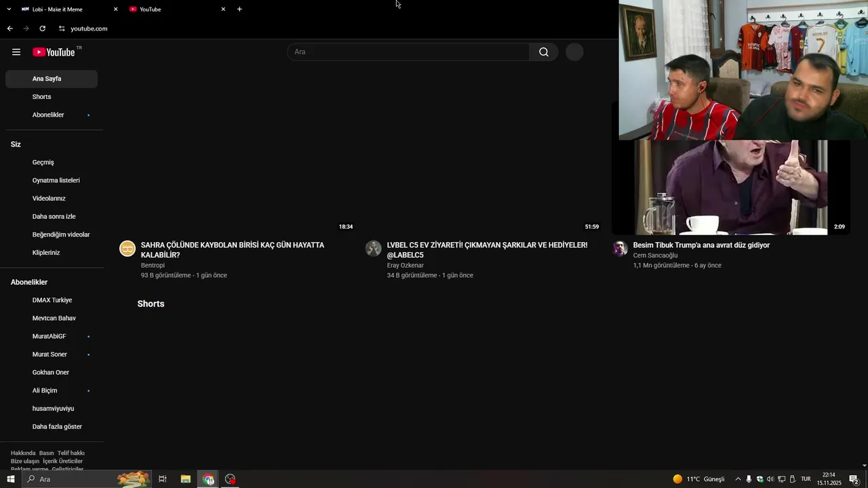The height and width of the screenshot is (488, 868).
Task: Open File Explorer from the taskbar
Action: [185, 479]
